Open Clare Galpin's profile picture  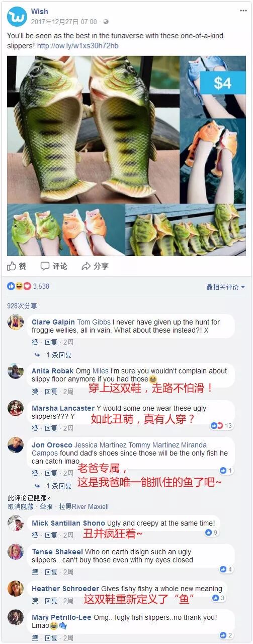tap(16, 322)
